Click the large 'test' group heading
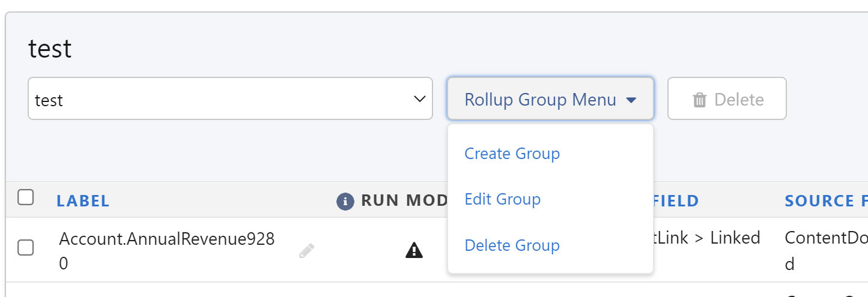Image resolution: width=868 pixels, height=297 pixels. pos(50,49)
